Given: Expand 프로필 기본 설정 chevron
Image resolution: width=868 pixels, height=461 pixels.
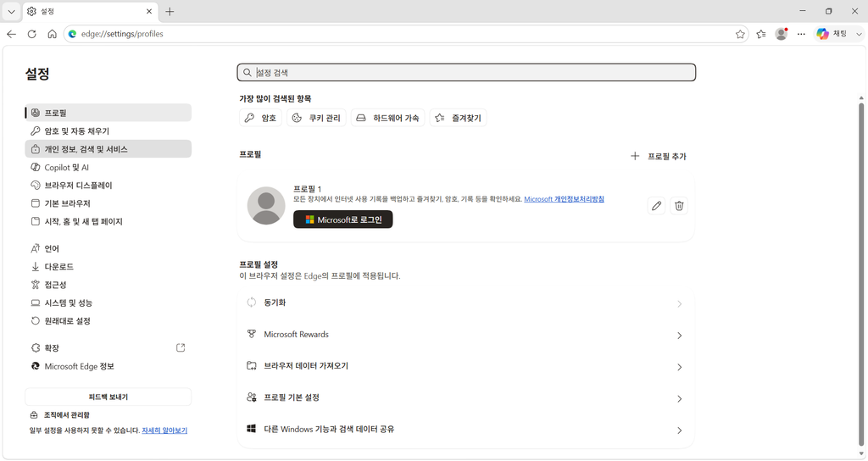Looking at the screenshot, I should pos(679,398).
